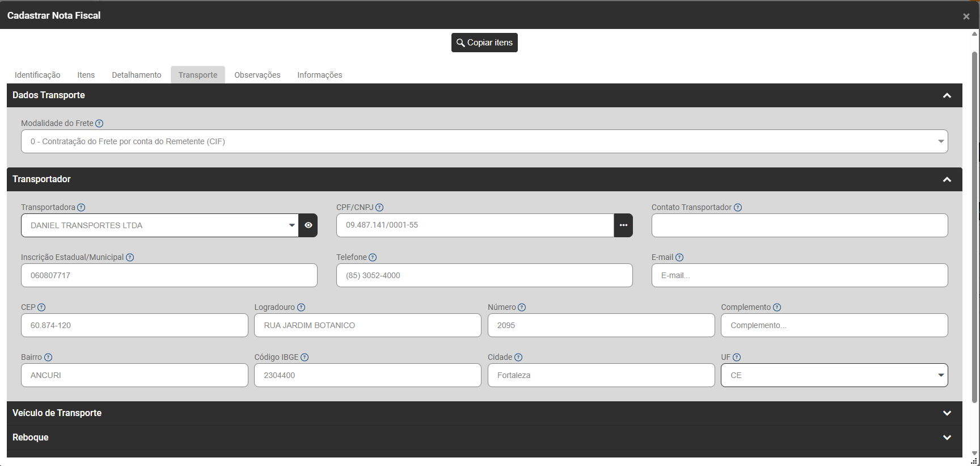Viewport: 980px width, 466px height.
Task: Click the three-dots button beside CPF/CNPJ field
Action: coord(623,225)
